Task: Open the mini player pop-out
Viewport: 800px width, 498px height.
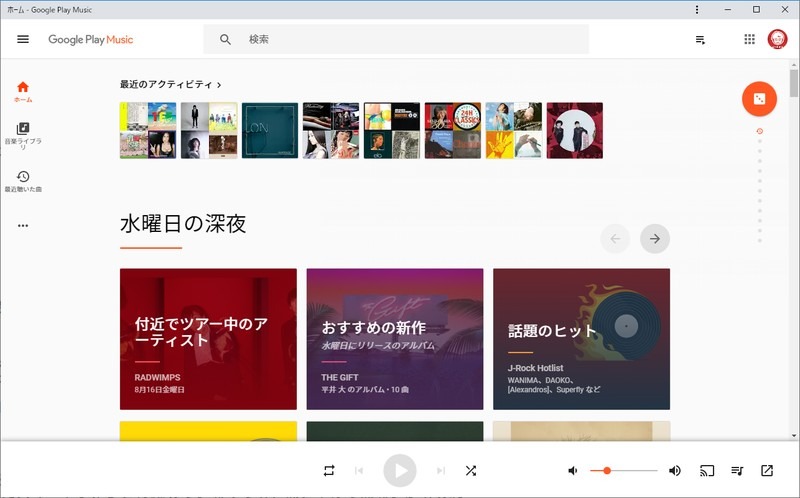Action: [767, 470]
